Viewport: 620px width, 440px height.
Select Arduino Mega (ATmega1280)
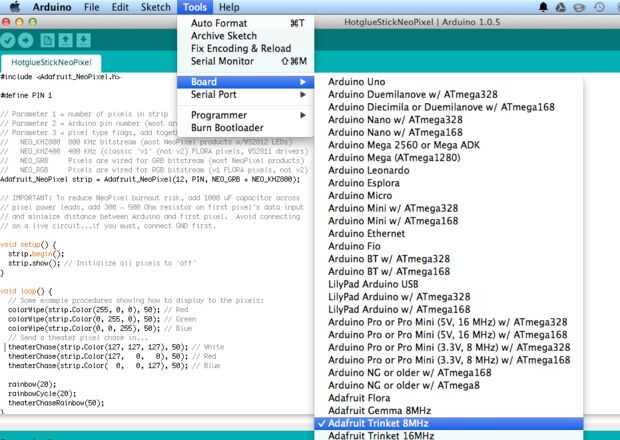tap(449, 158)
